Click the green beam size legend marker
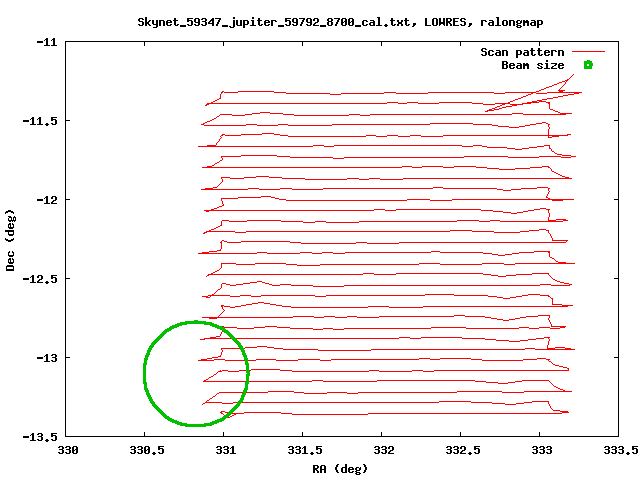The image size is (640, 480). click(588, 65)
